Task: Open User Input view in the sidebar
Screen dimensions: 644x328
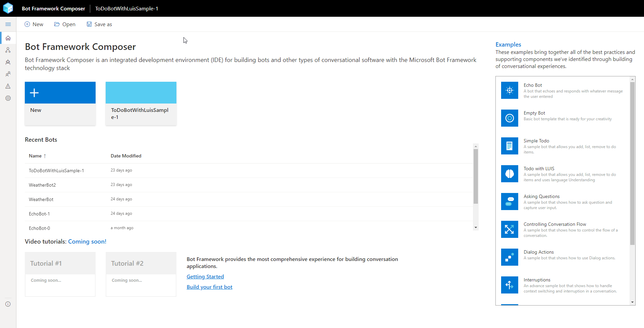Action: click(x=8, y=74)
